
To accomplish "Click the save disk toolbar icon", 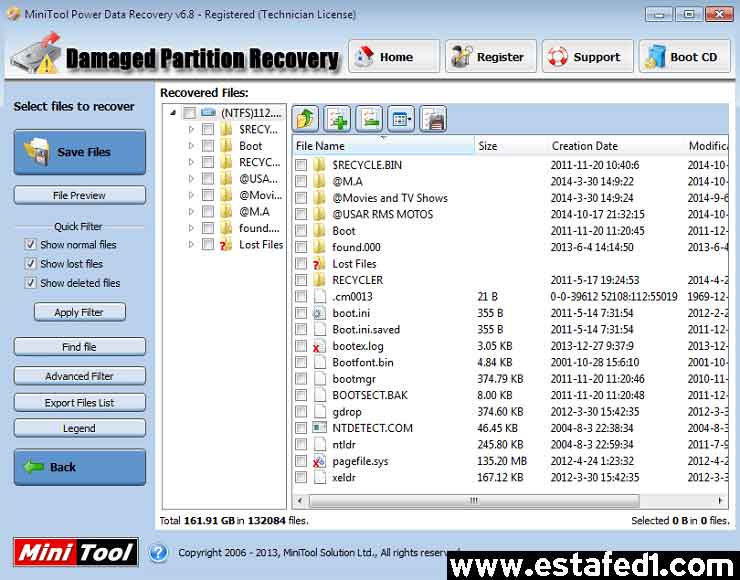I will (432, 119).
